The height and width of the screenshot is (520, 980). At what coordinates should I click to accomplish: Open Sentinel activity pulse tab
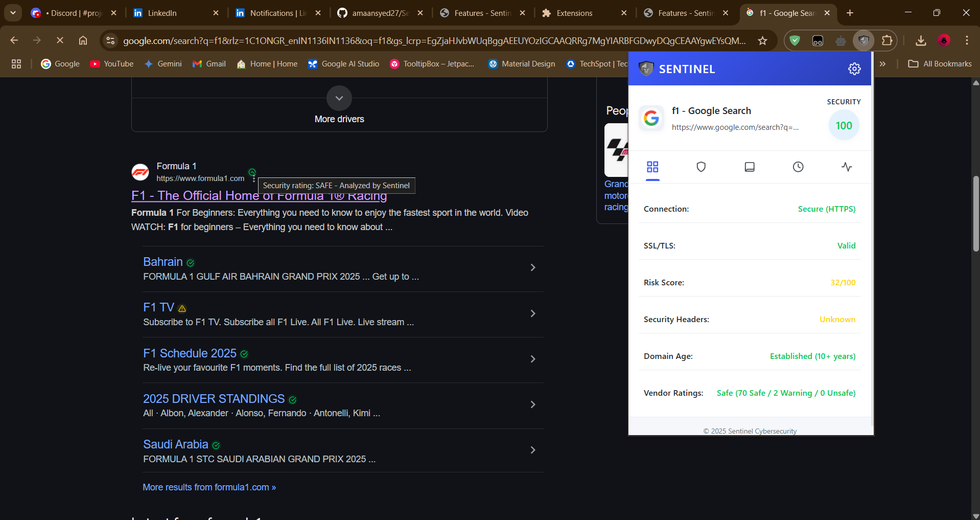[x=846, y=167]
